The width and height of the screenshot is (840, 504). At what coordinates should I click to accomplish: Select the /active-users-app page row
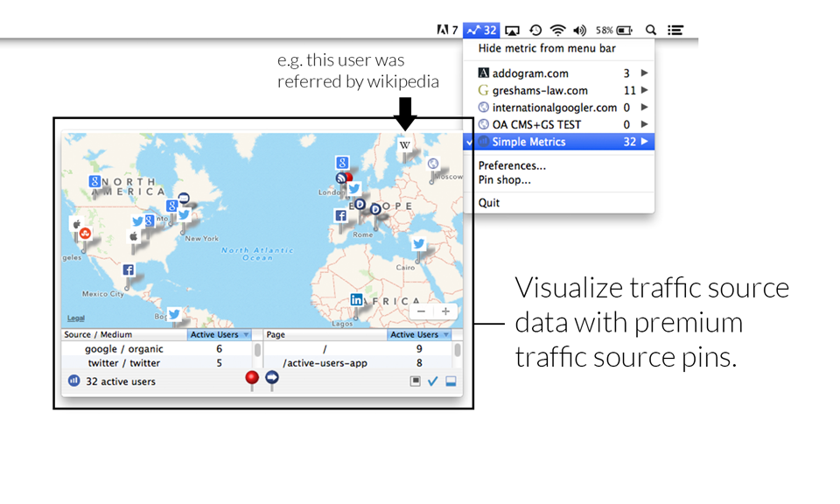(x=359, y=363)
